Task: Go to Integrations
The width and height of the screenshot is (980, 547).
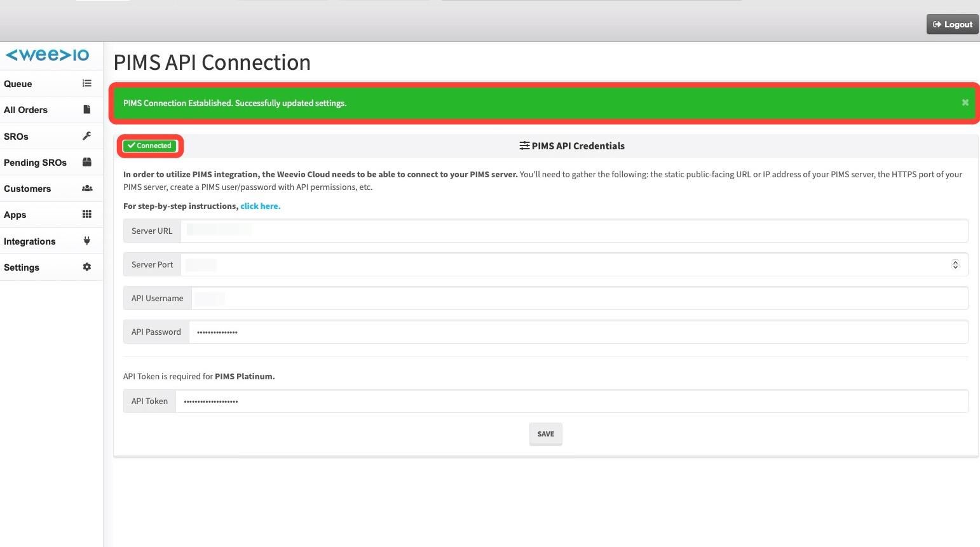Action: click(x=51, y=241)
